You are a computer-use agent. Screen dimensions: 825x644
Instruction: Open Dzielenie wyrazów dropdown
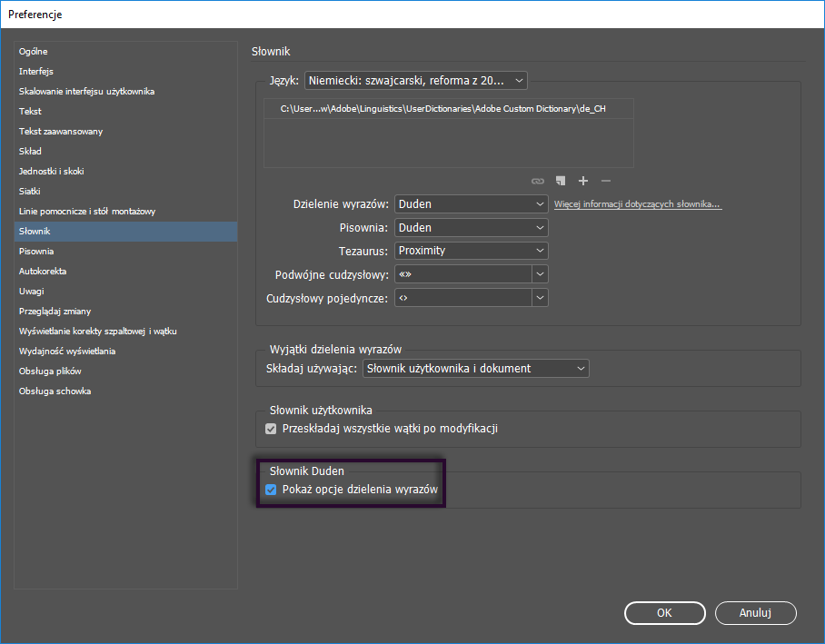[x=472, y=204]
